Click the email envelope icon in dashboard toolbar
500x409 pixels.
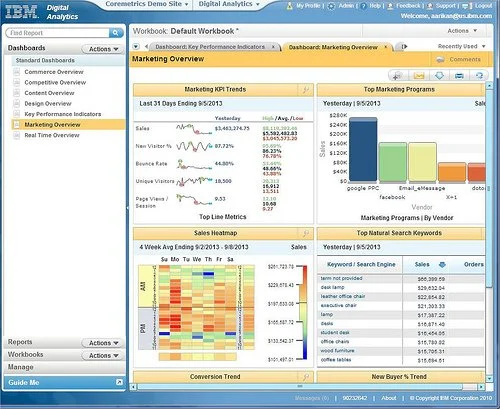419,76
